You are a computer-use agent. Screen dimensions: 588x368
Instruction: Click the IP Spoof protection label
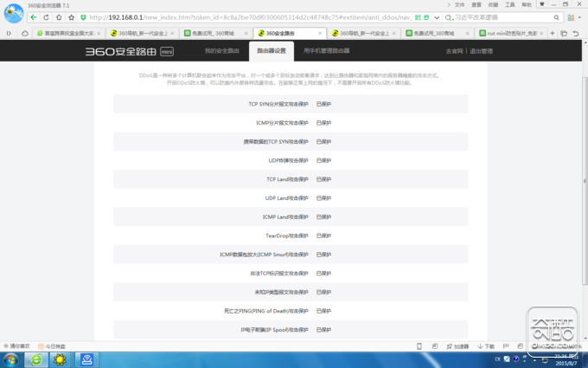[274, 330]
